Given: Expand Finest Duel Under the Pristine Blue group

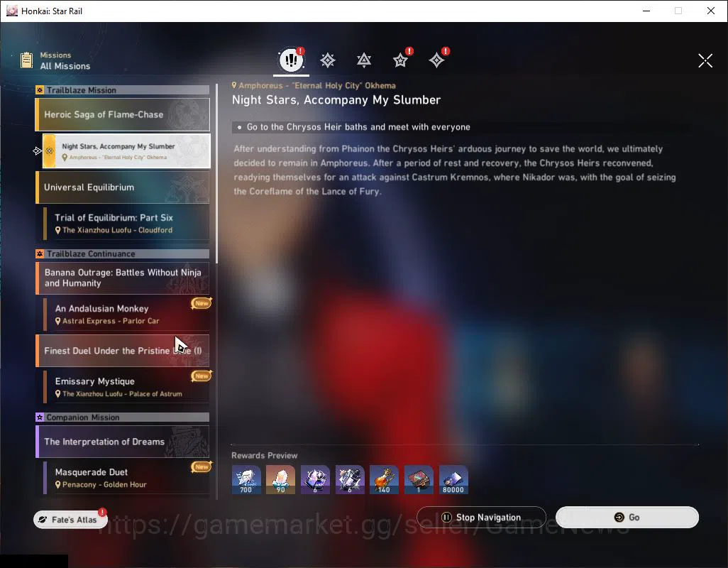Looking at the screenshot, I should [x=123, y=351].
